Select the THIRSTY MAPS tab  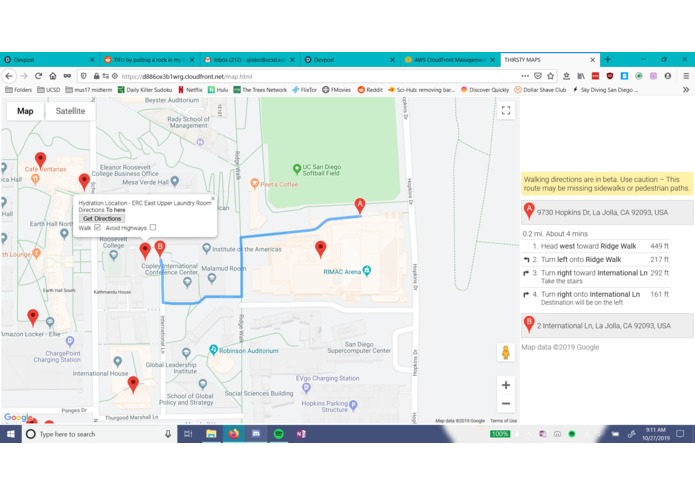pyautogui.click(x=550, y=59)
